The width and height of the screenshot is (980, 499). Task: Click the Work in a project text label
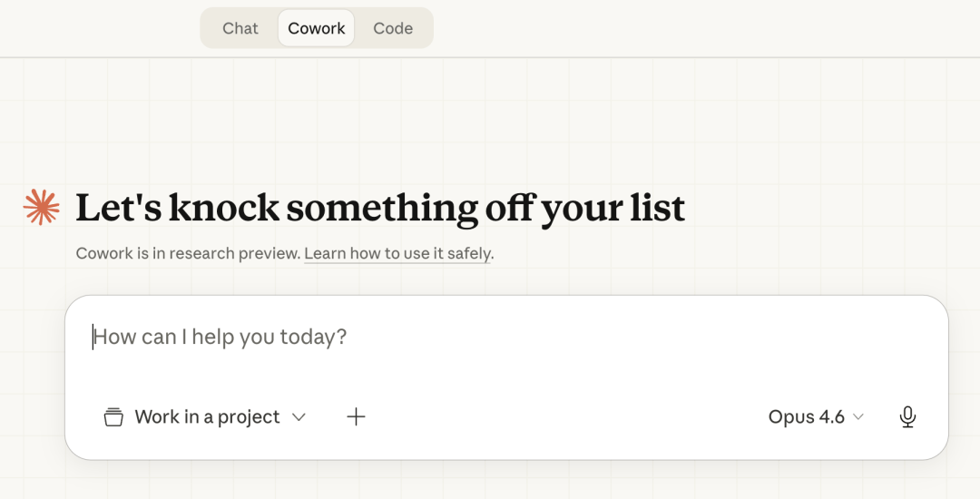(x=207, y=417)
